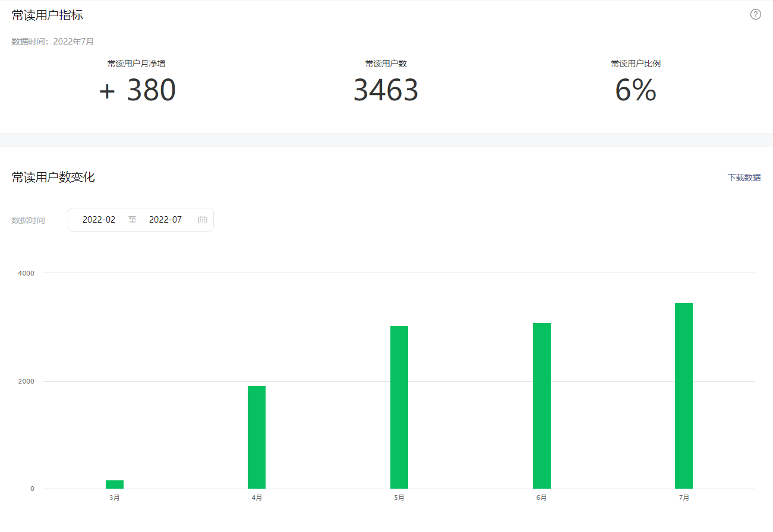The width and height of the screenshot is (773, 532).
Task: Click the 常读用户数 label above 3463
Action: pyautogui.click(x=386, y=64)
